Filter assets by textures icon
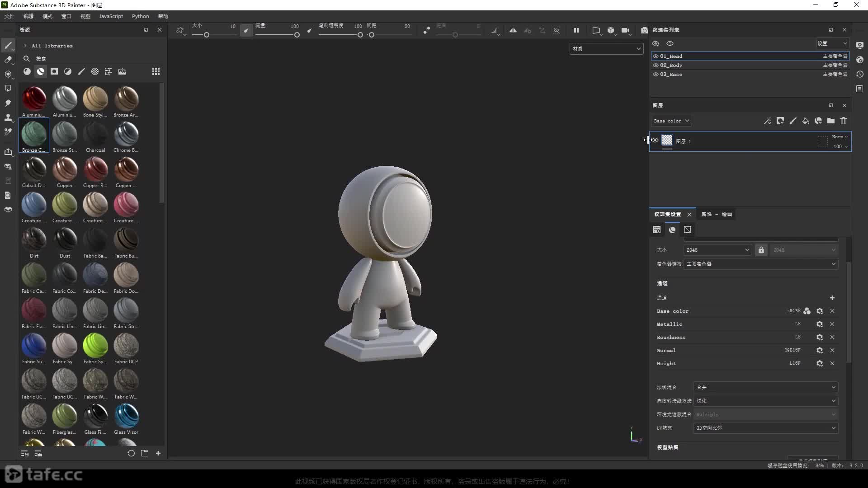 (108, 71)
